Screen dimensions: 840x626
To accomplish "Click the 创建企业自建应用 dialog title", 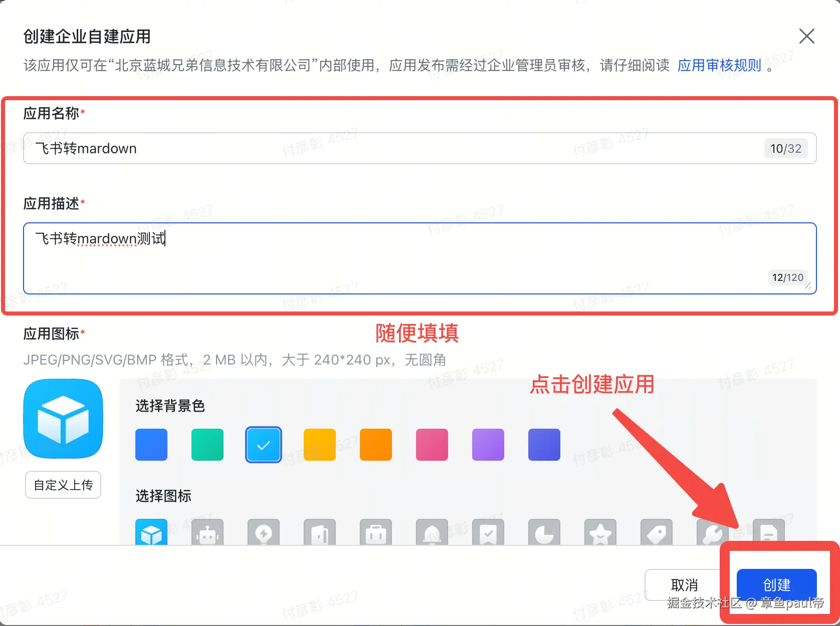I will (87, 37).
